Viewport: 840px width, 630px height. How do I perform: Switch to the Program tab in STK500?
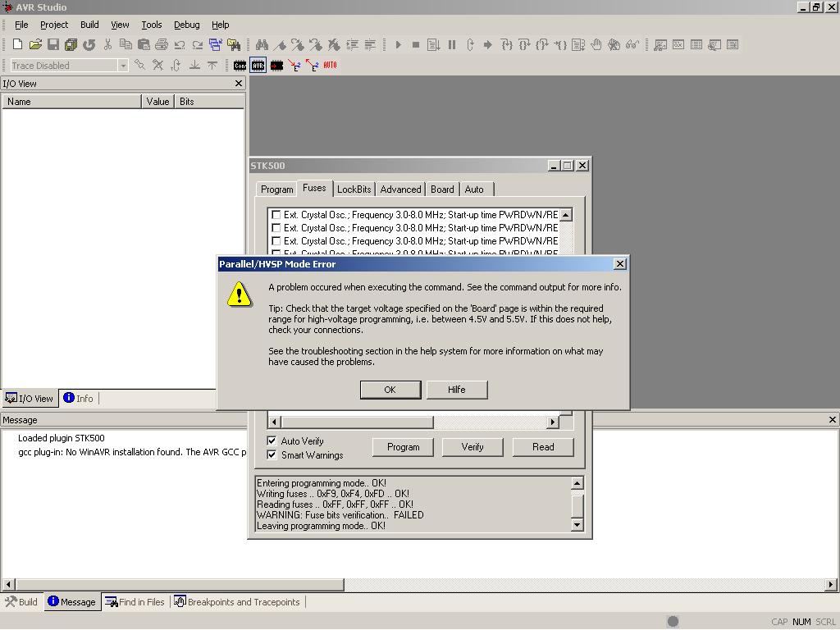pos(276,189)
